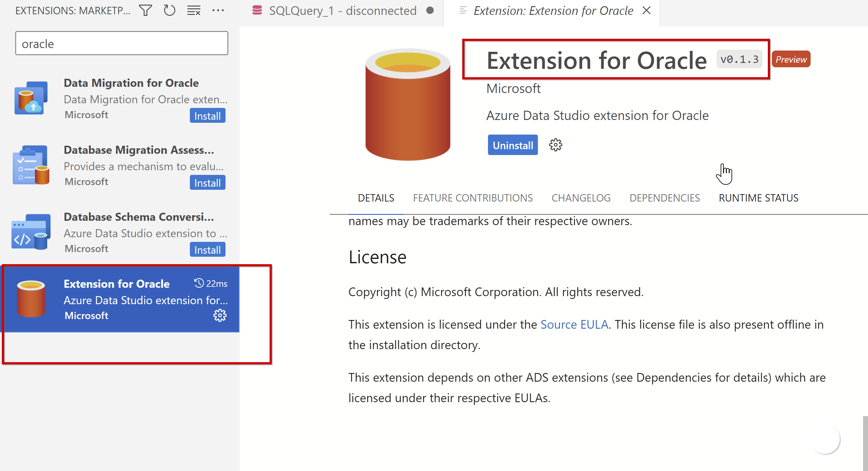This screenshot has width=868, height=471.
Task: Open the Source EULA link
Action: (x=574, y=324)
